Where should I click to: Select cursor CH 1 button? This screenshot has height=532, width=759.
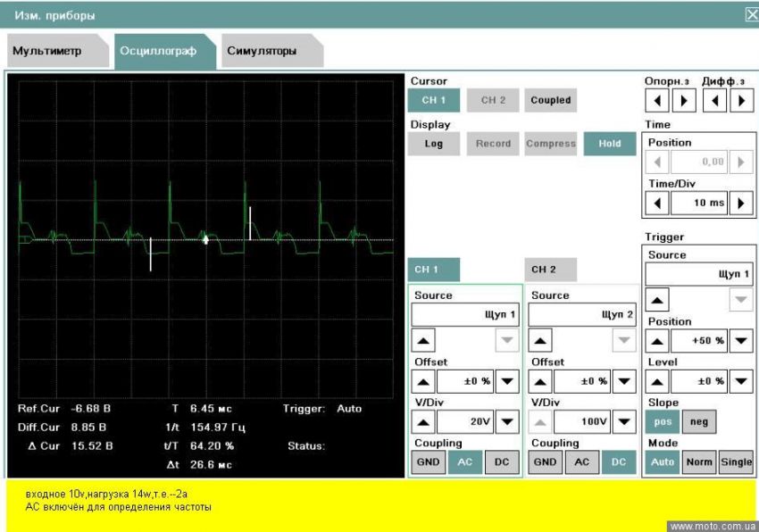[434, 100]
